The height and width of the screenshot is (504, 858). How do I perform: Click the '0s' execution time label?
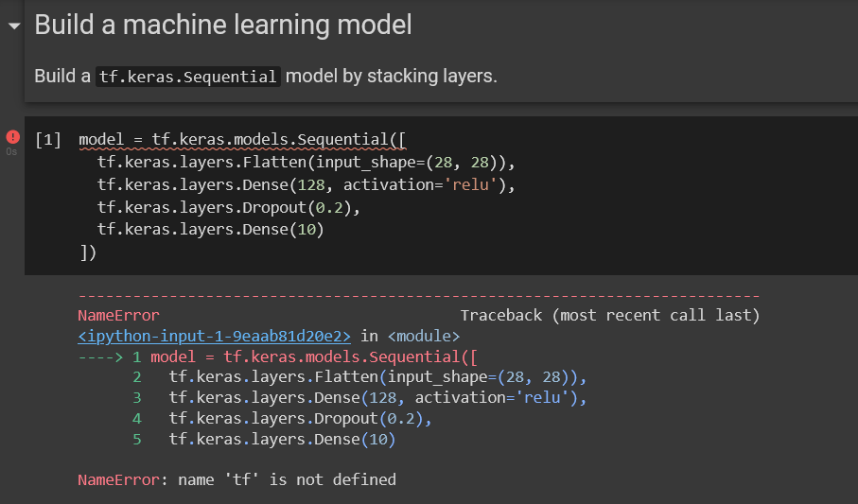tap(11, 151)
